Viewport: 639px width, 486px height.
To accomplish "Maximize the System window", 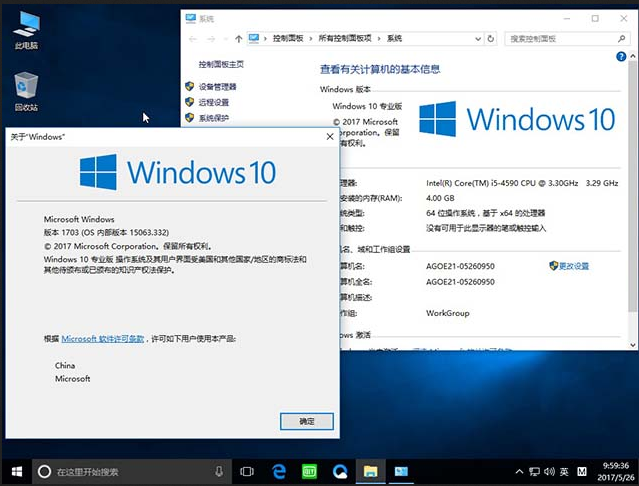I will [595, 19].
